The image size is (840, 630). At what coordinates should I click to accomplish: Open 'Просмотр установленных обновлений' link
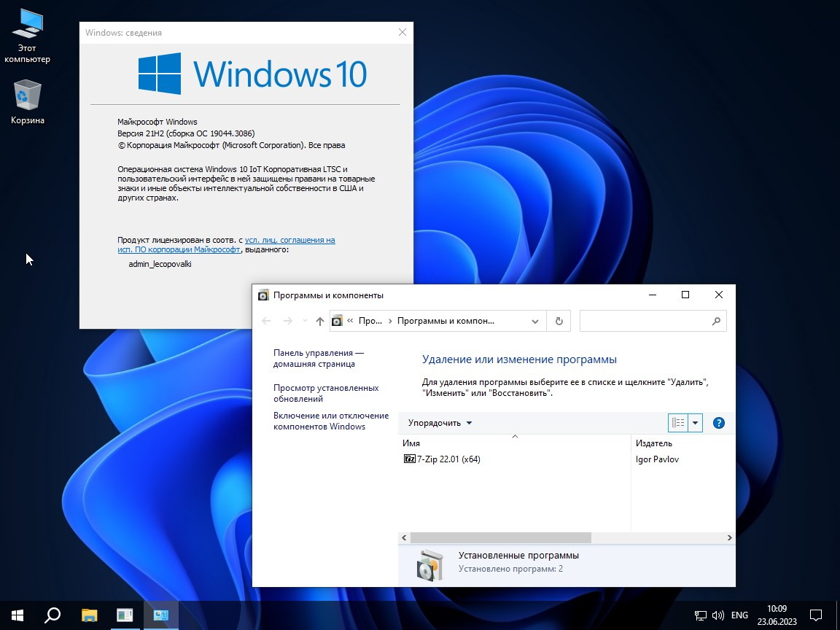[x=326, y=393]
